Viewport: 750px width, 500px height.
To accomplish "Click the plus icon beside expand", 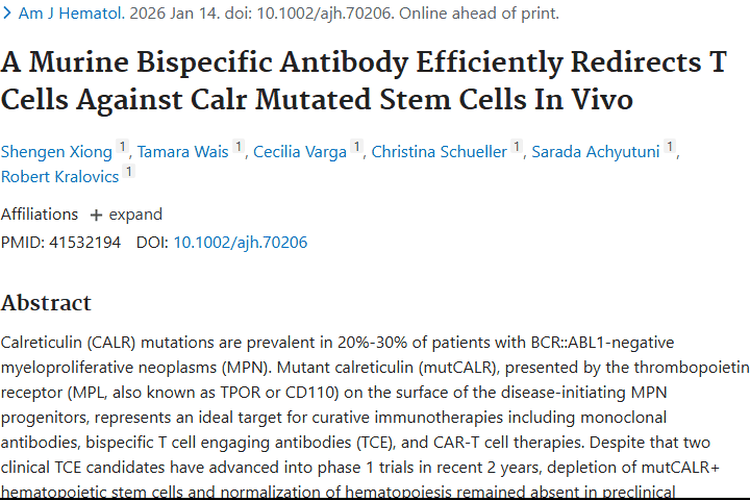I will [96, 215].
